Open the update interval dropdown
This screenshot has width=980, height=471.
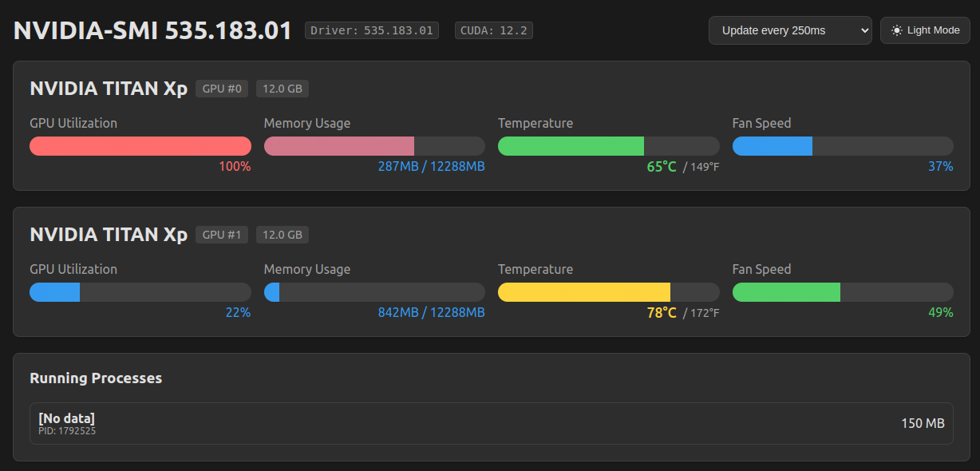click(790, 30)
